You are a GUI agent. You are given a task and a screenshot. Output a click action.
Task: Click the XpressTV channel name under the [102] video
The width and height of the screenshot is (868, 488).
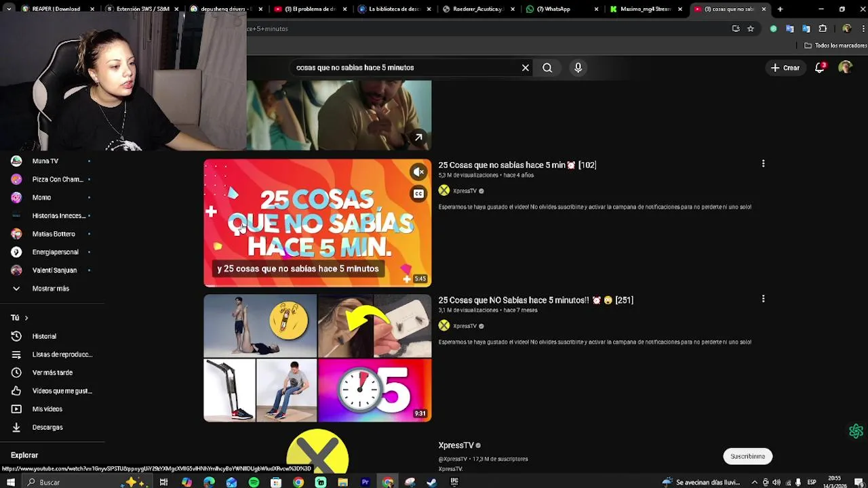(x=465, y=191)
